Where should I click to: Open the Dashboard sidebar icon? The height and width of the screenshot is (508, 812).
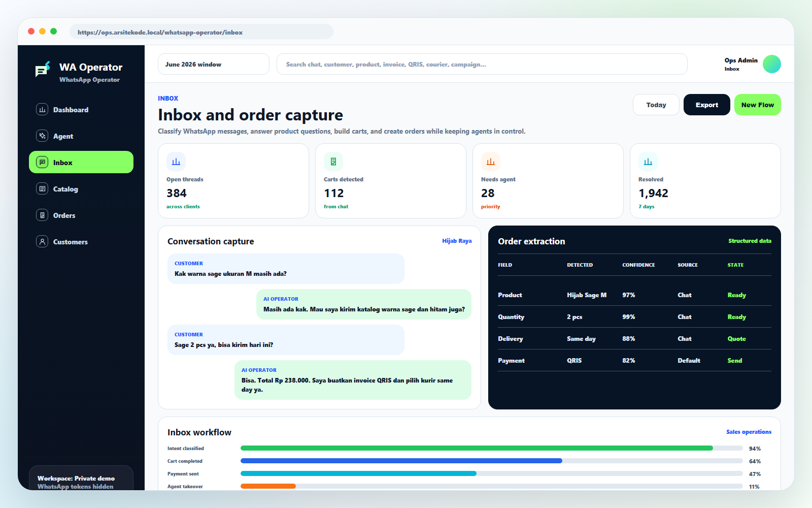click(x=42, y=109)
